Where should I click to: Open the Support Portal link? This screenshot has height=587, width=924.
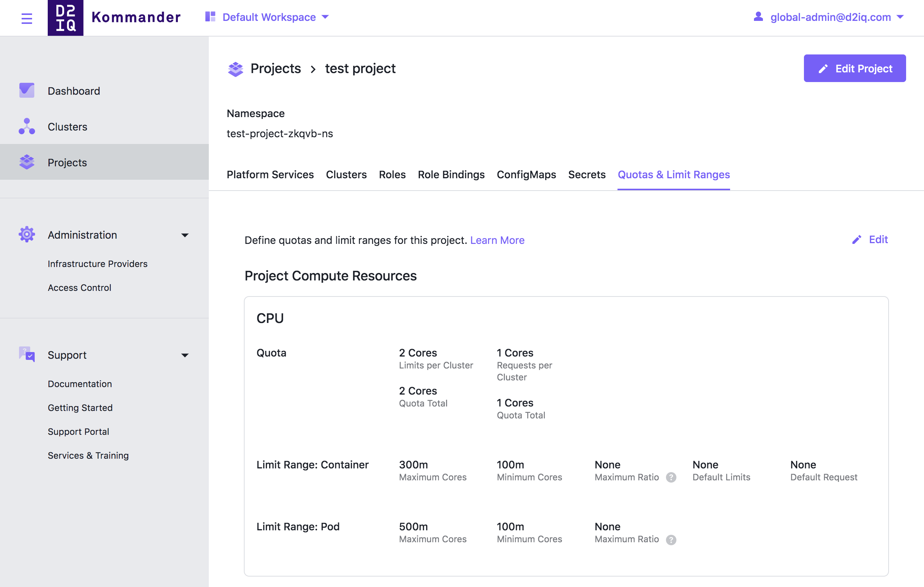coord(78,431)
